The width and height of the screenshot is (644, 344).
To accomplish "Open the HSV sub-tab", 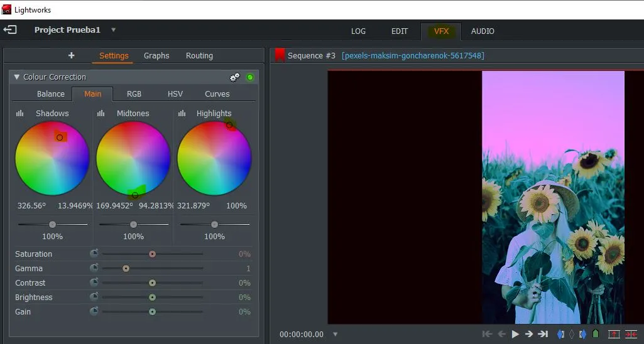I will [x=175, y=94].
